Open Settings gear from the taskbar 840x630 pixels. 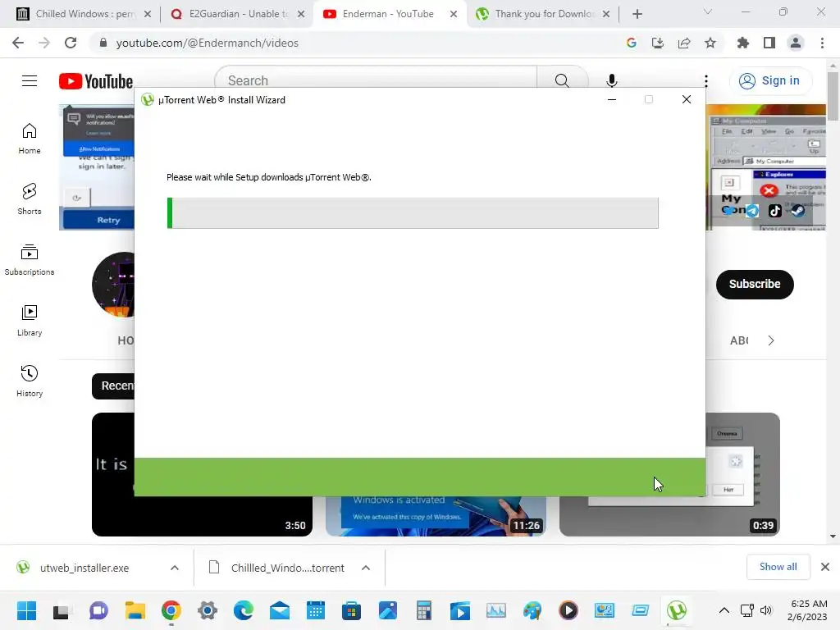(208, 610)
